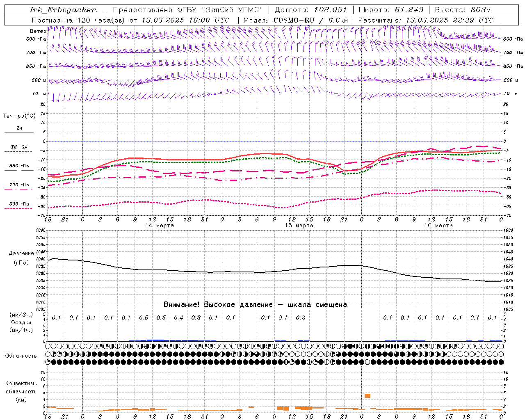525x420 pixels.
Task: Click the station name Irk_Erbogachen
Action: (64, 10)
